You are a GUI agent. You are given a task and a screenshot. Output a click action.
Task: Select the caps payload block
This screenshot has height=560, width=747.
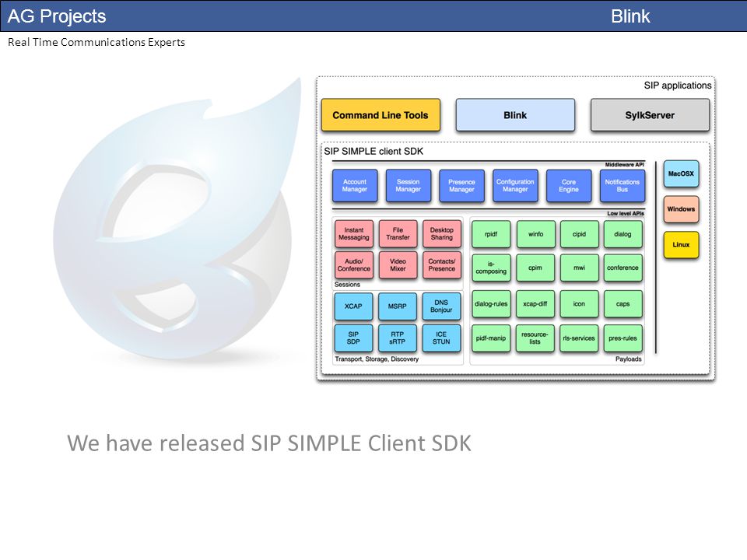click(x=622, y=304)
